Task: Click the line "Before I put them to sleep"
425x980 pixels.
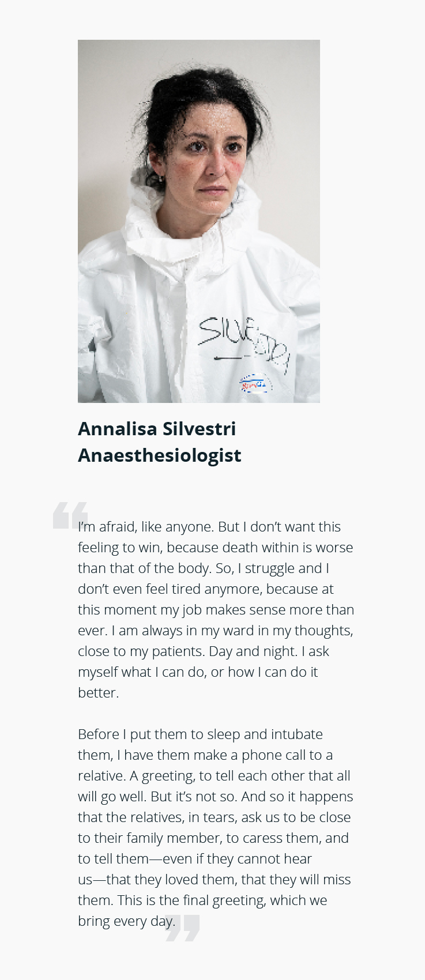Action: coord(200,734)
